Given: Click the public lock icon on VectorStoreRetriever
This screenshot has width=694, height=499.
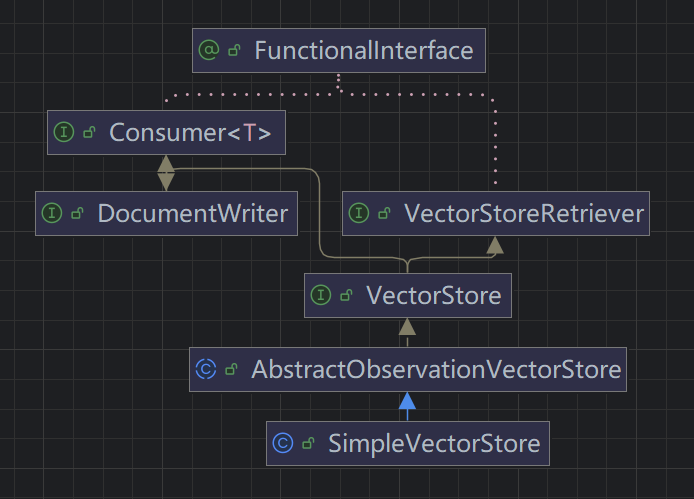Looking at the screenshot, I should (x=384, y=214).
